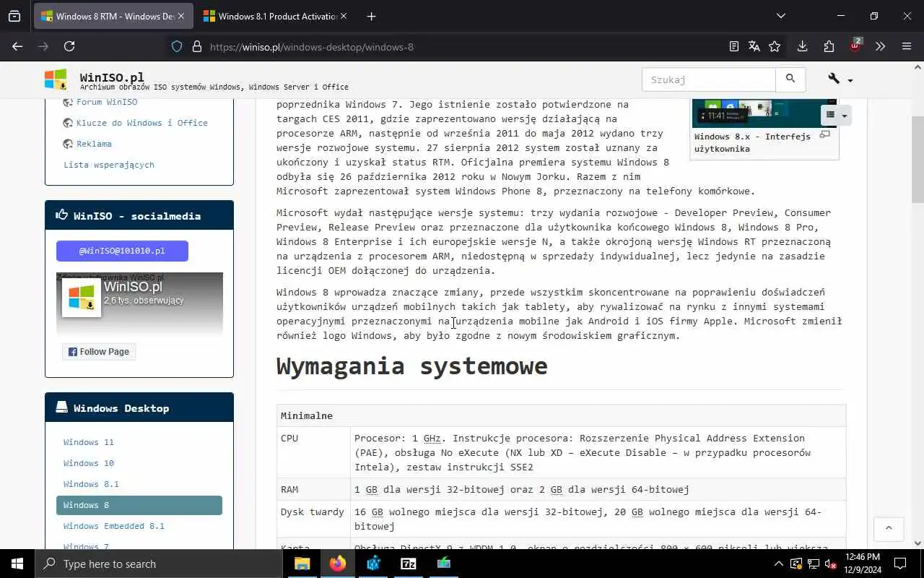Click the URL address bar

(x=462, y=46)
